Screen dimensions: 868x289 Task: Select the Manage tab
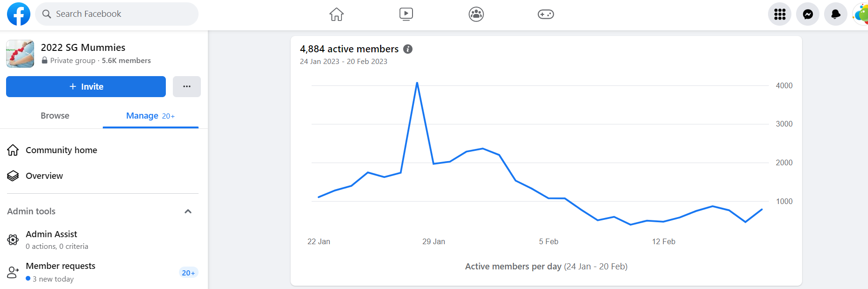[x=150, y=116]
